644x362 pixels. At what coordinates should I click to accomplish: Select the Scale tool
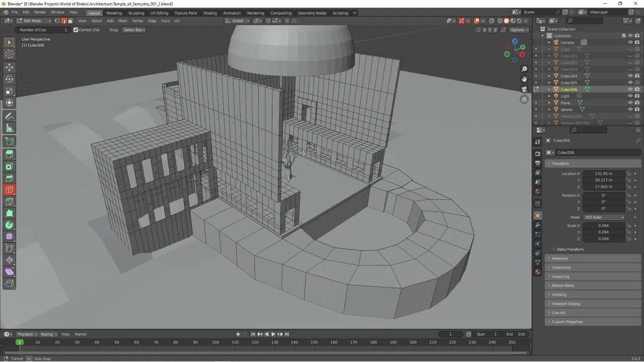click(10, 91)
